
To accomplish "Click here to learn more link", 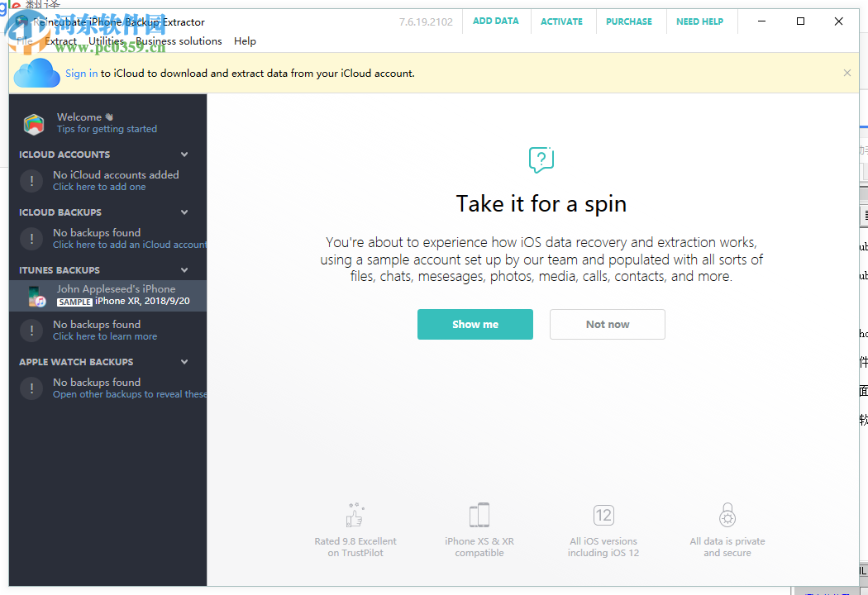I will (105, 336).
